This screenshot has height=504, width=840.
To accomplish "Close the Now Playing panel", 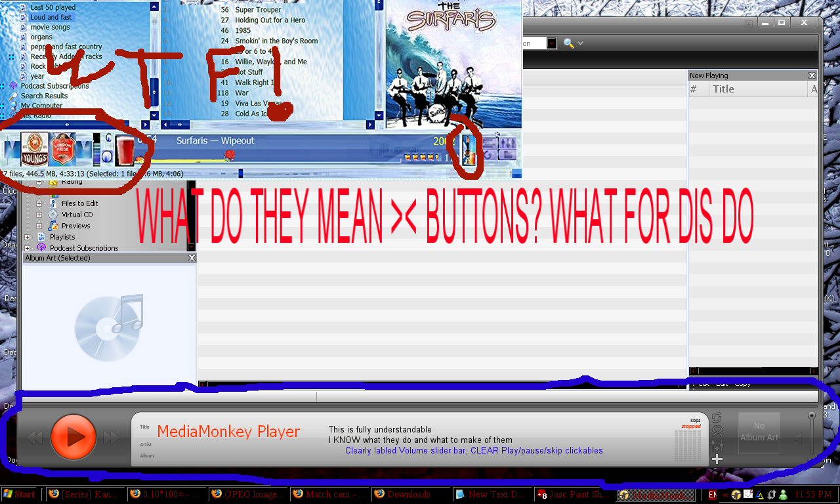I will coord(812,75).
